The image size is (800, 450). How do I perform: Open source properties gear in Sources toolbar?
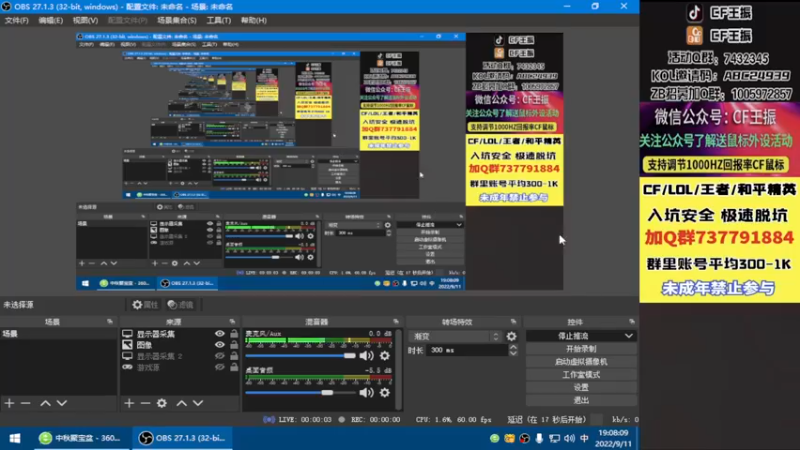[162, 403]
